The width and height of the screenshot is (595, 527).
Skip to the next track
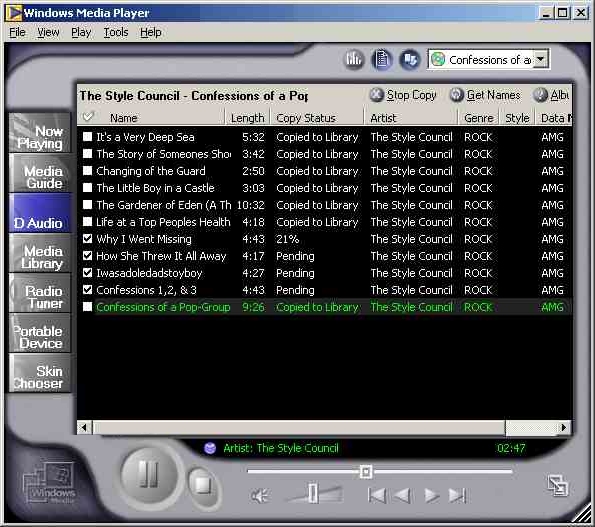[x=457, y=495]
